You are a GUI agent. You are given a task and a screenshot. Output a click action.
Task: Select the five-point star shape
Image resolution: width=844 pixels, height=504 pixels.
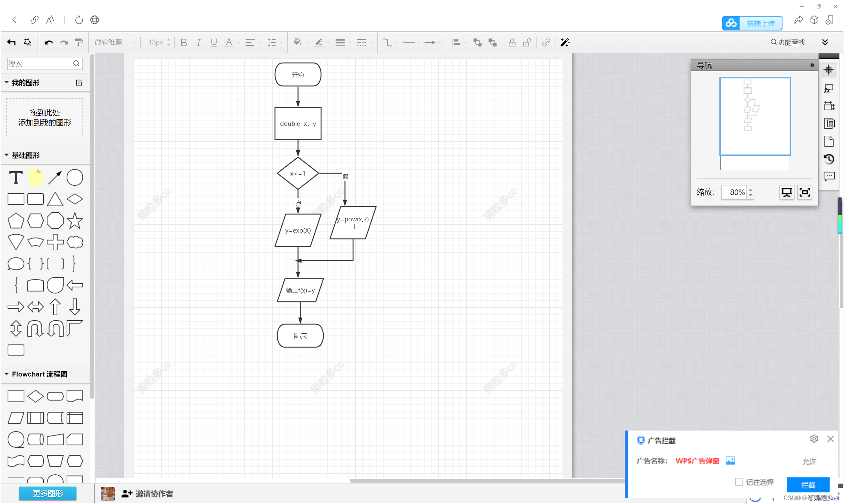click(75, 220)
